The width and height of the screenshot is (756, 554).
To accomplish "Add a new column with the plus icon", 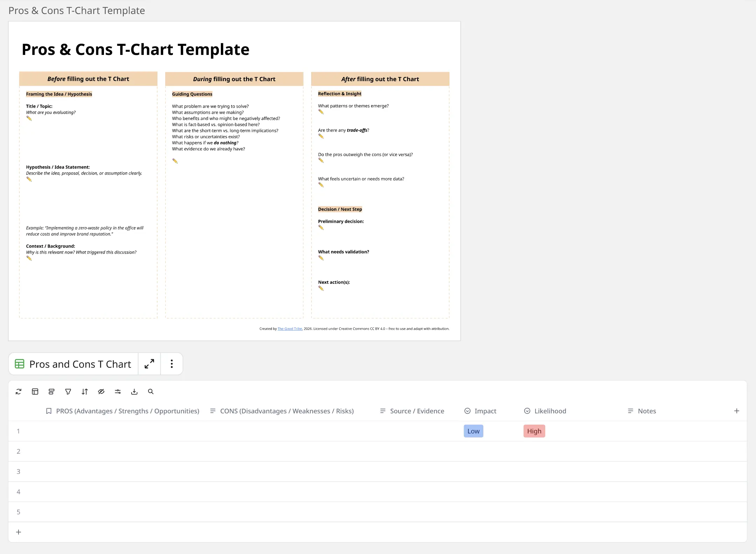I will pos(737,411).
